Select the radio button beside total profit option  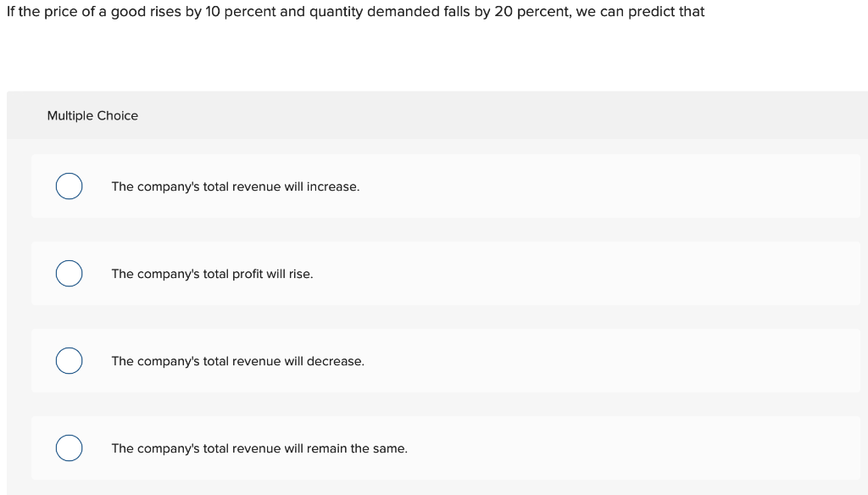(69, 273)
